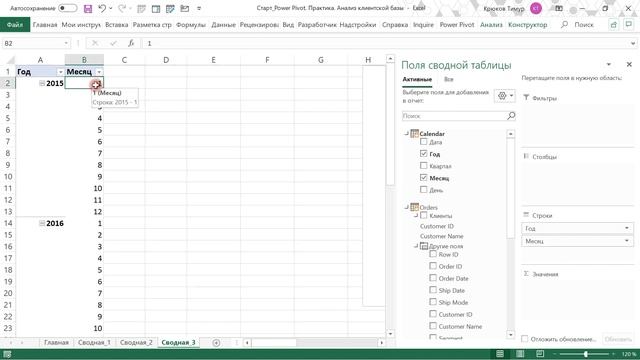Click the Insert Function fx icon
This screenshot has width=640, height=360.
(x=131, y=43)
